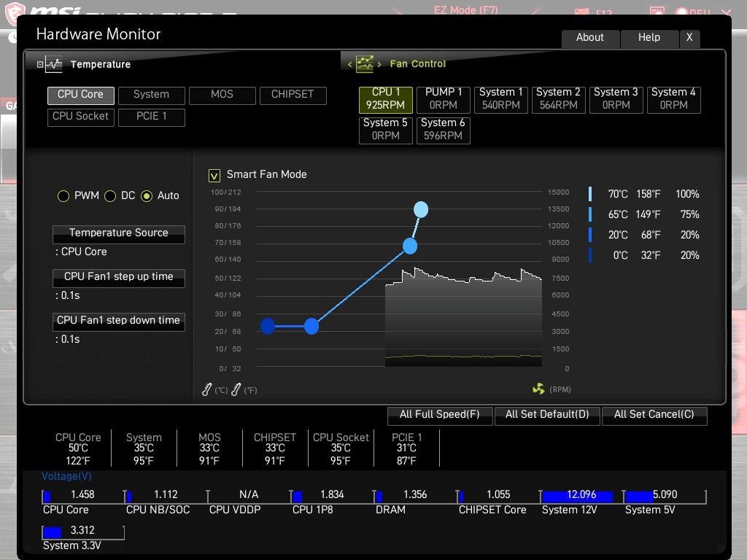Click the Temperature graph icon
This screenshot has width=747, height=560.
pyautogui.click(x=54, y=64)
